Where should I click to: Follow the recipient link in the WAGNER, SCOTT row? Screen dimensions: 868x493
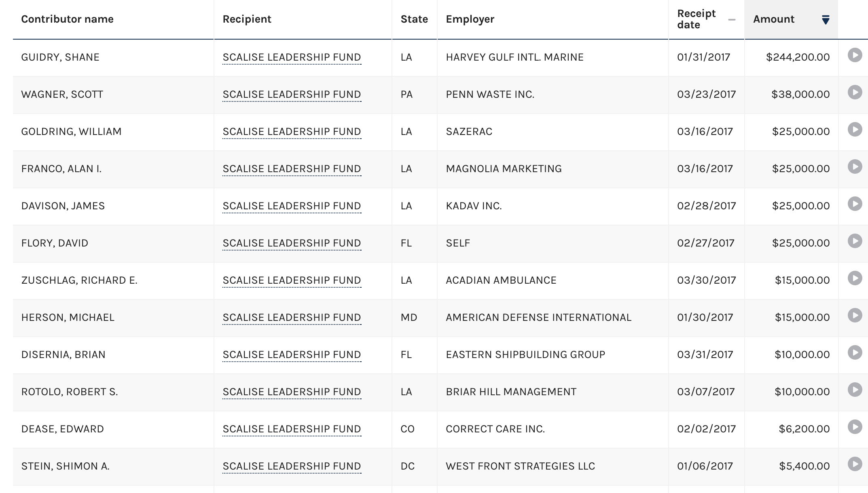[x=292, y=95]
